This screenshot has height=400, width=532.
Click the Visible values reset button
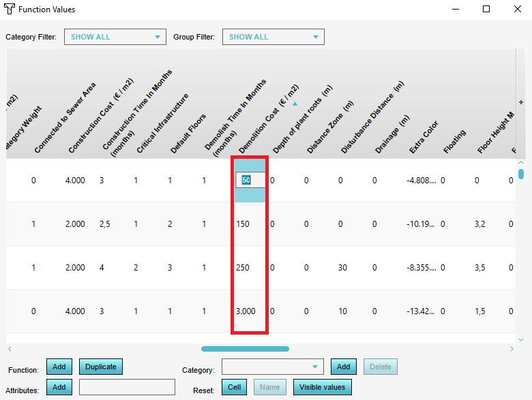point(322,388)
